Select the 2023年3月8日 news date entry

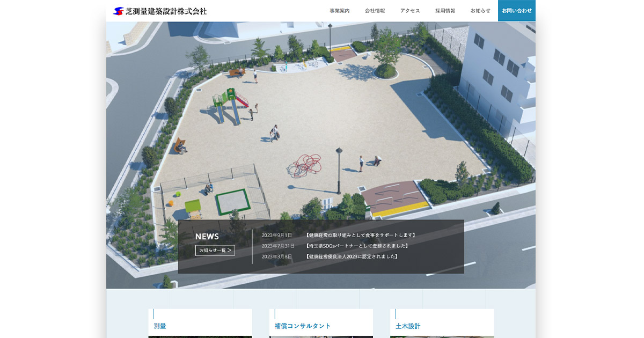[277, 256]
